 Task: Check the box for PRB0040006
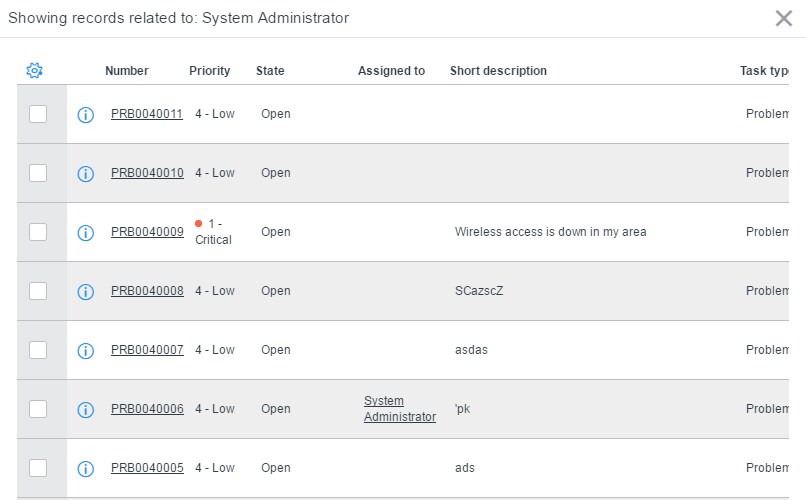[x=38, y=410]
